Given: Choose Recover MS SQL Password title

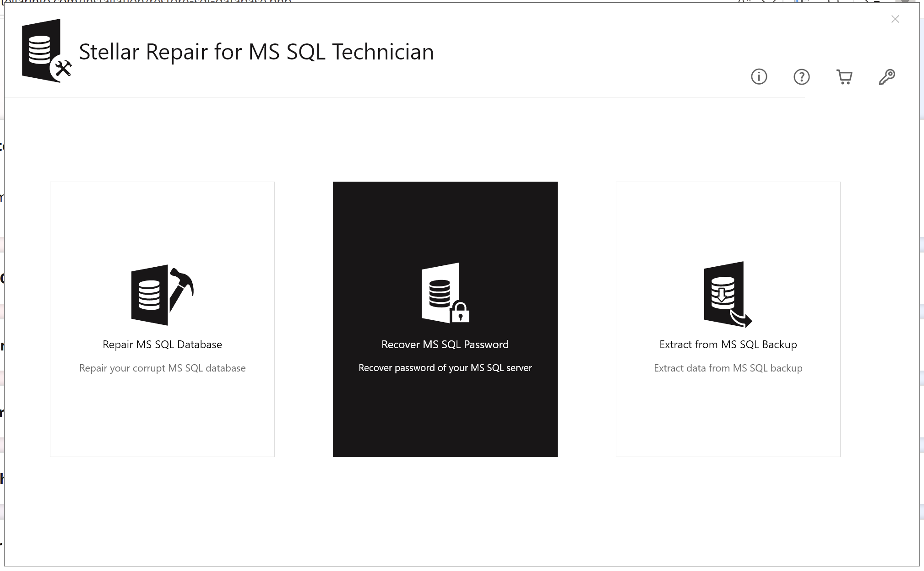Looking at the screenshot, I should [x=445, y=345].
